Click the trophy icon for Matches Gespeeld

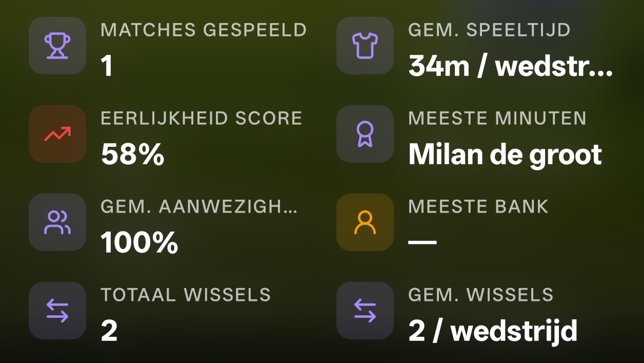(x=57, y=46)
